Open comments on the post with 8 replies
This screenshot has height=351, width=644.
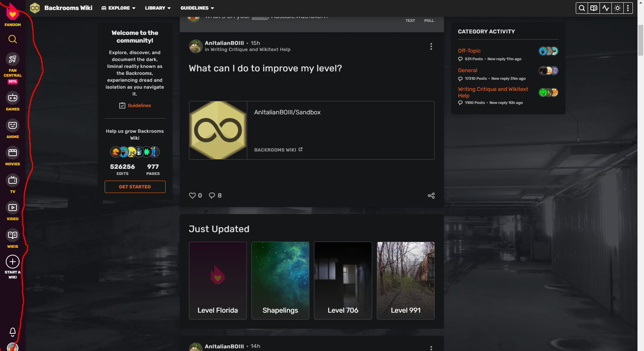(x=215, y=196)
